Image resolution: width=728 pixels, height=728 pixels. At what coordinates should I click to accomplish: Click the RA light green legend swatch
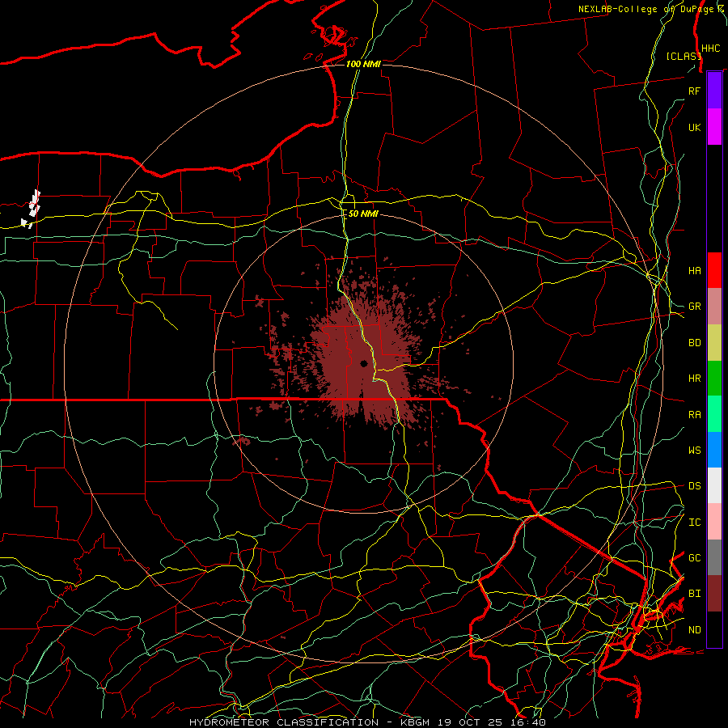click(714, 414)
